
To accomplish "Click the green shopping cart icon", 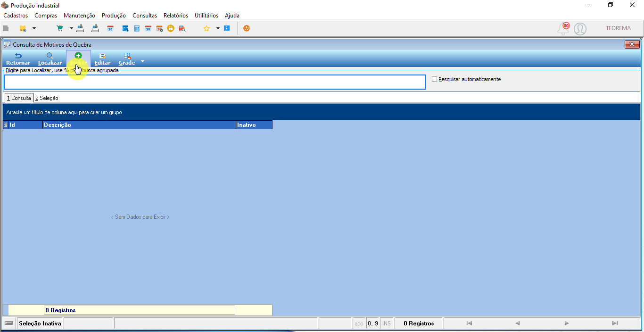I will [x=60, y=28].
